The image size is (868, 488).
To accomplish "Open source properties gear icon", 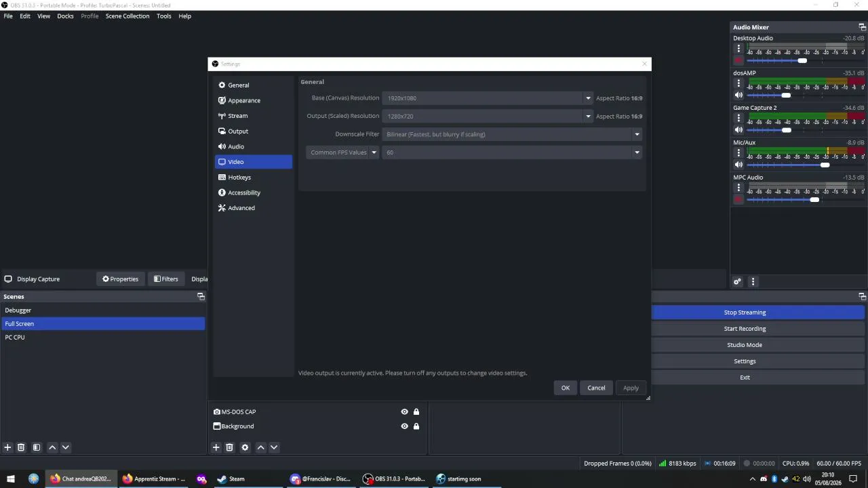I will [245, 447].
